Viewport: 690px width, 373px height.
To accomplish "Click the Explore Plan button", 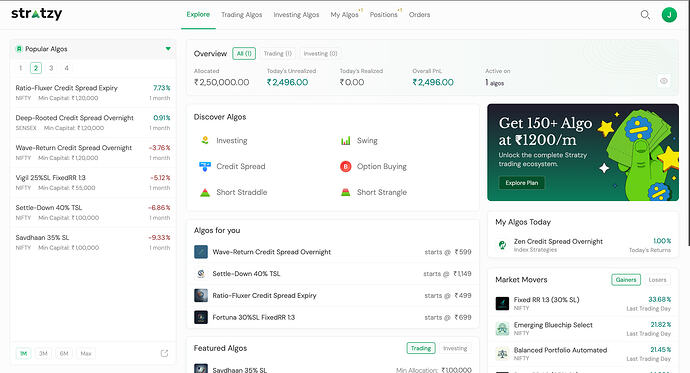I will (521, 183).
